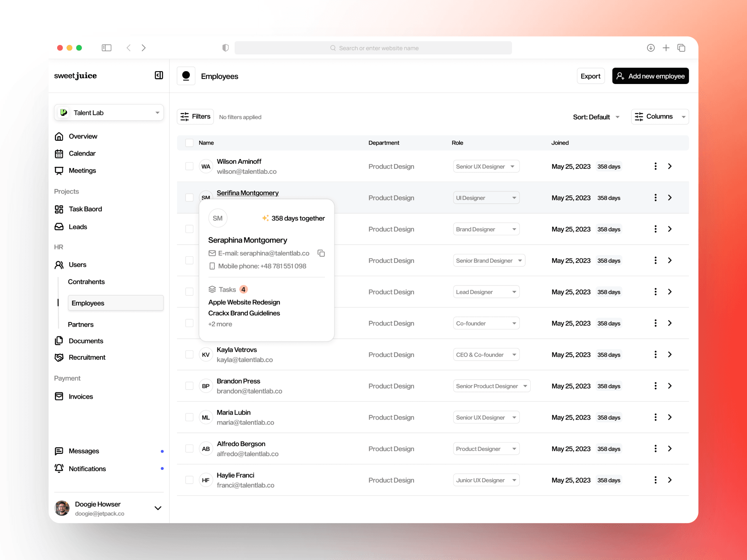Open the Talent Lab workspace dropdown
The height and width of the screenshot is (560, 747).
(109, 113)
